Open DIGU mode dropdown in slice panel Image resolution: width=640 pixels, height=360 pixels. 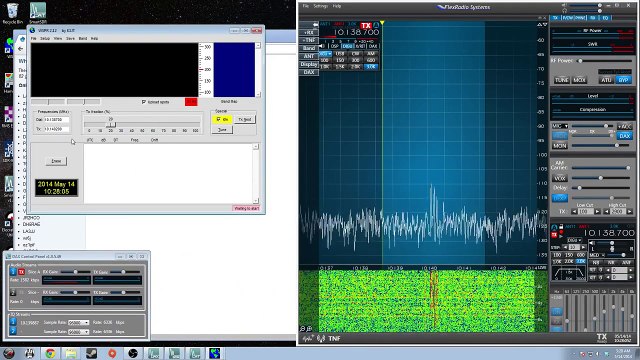point(574,240)
